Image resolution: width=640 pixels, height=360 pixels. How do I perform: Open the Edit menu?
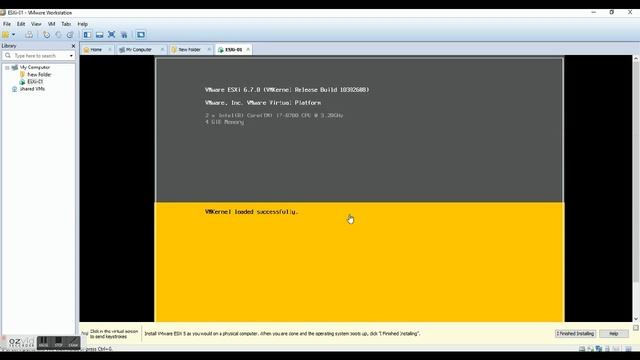pyautogui.click(x=21, y=24)
